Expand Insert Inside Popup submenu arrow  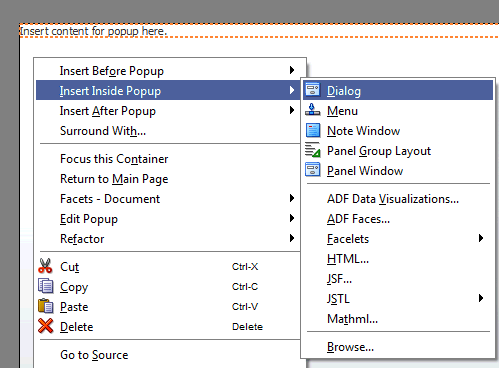tap(292, 90)
